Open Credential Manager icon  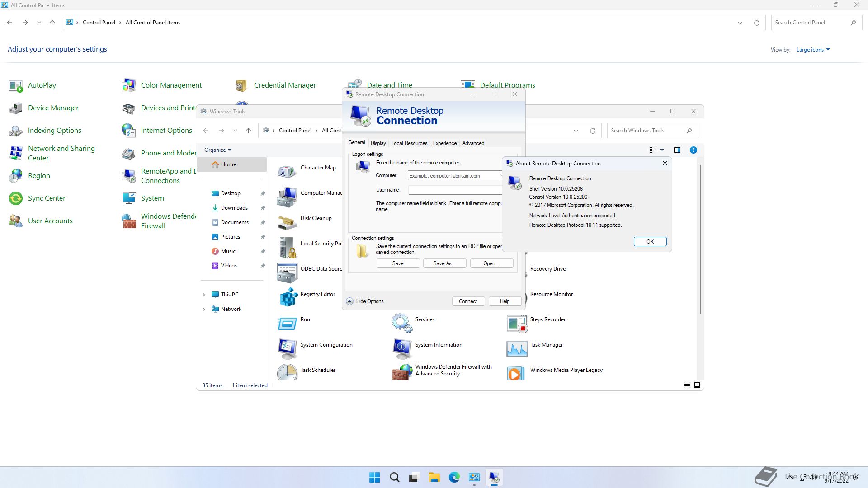click(242, 85)
